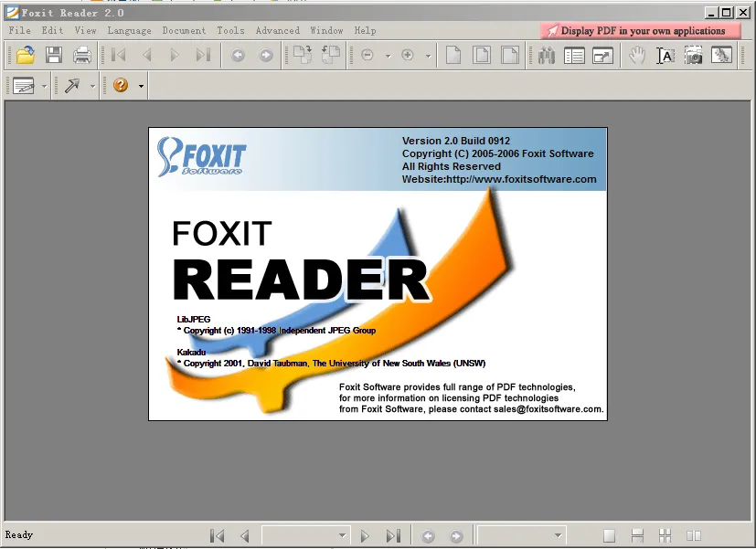Click the Open file folder icon
The image size is (756, 549).
(25, 55)
